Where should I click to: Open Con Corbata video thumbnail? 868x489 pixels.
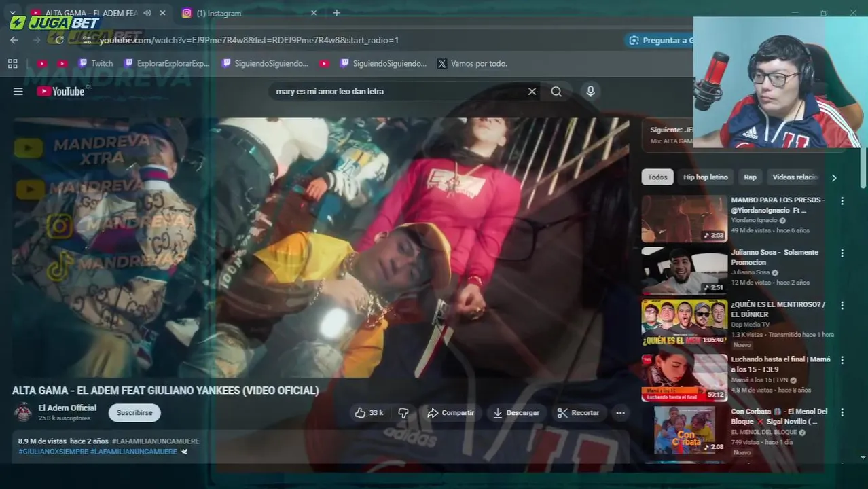(685, 430)
